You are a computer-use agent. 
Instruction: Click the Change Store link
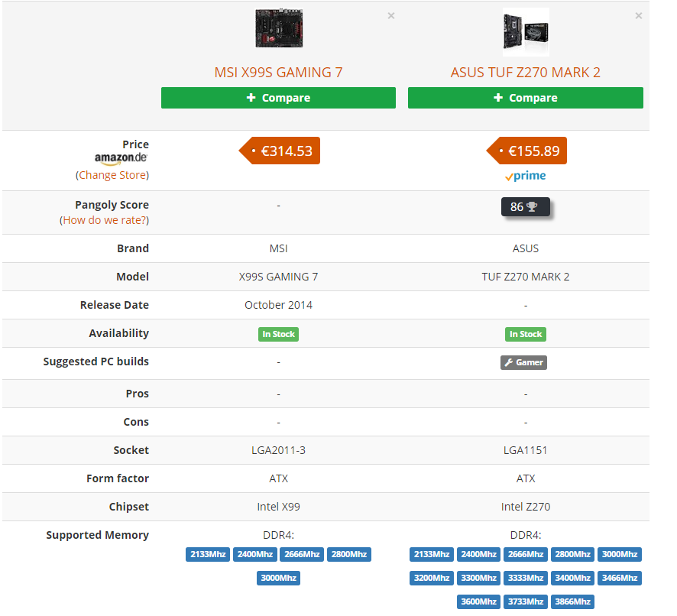coord(112,175)
